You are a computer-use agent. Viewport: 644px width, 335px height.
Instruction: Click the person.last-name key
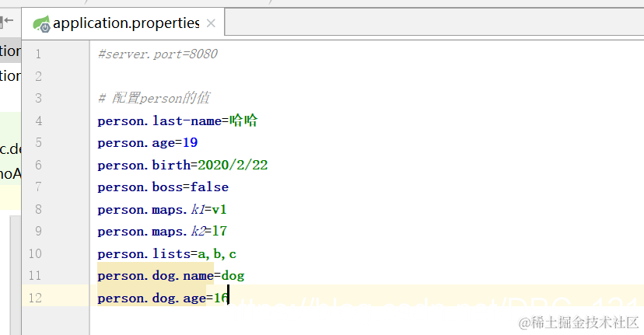(159, 121)
